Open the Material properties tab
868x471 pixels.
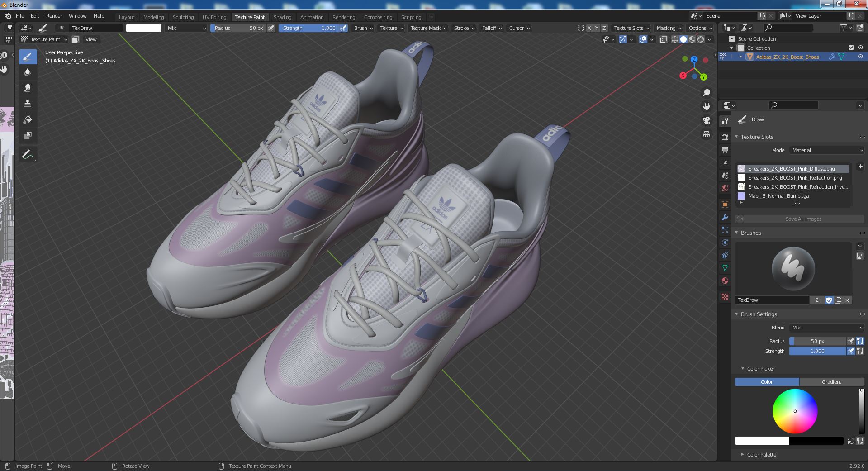[725, 281]
